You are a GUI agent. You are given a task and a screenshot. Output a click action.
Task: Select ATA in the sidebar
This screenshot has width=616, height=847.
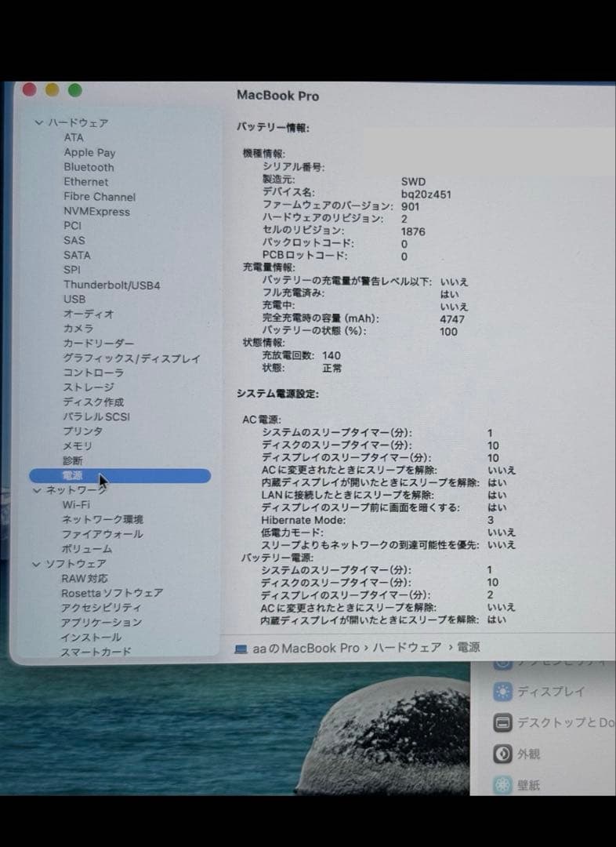pyautogui.click(x=74, y=138)
